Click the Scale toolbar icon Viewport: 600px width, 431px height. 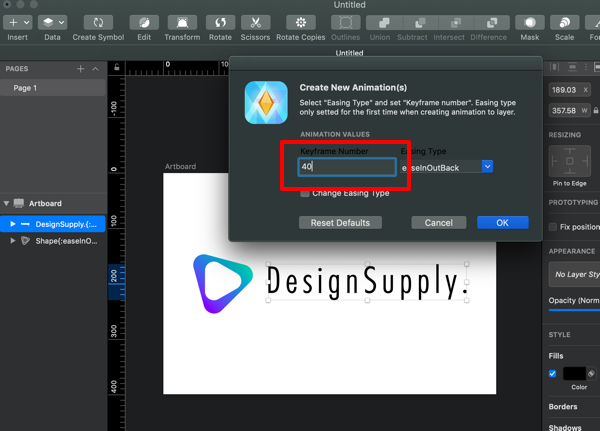[565, 23]
